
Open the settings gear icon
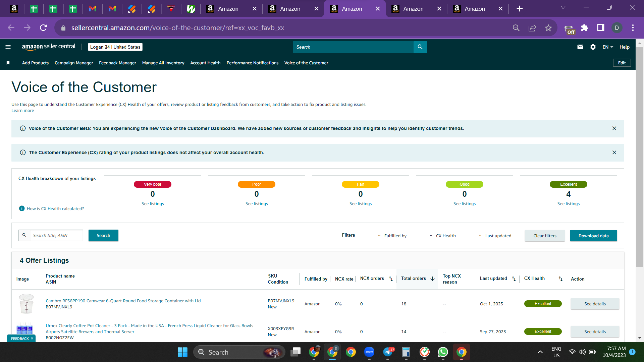593,47
